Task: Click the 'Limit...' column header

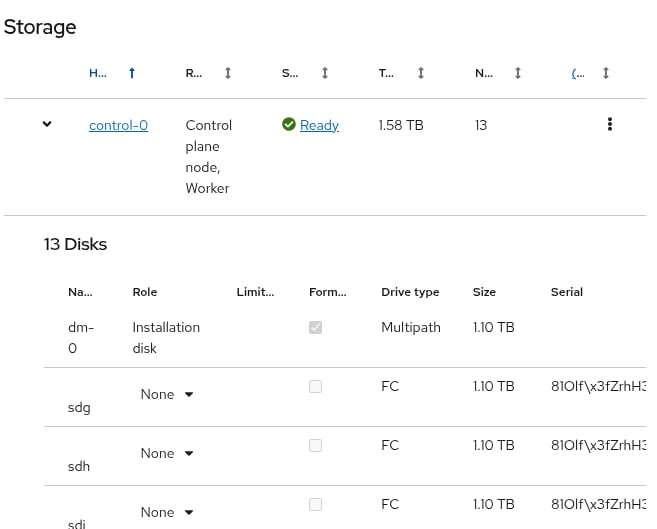Action: 256,292
